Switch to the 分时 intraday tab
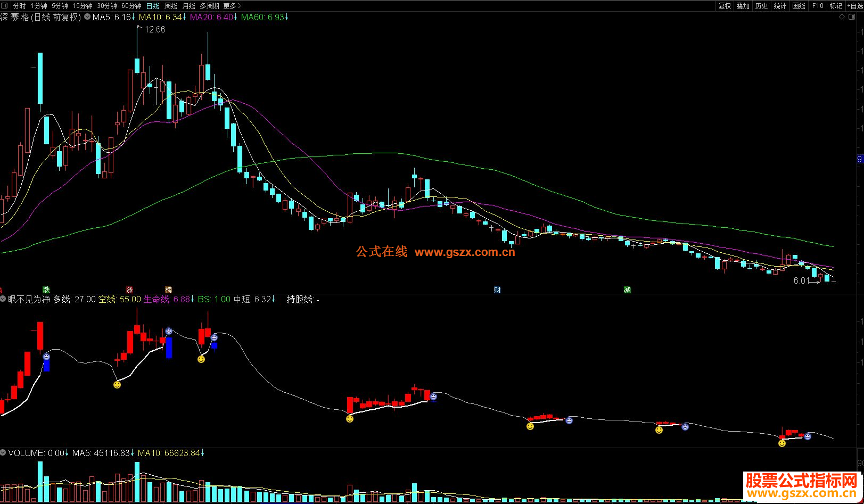 tap(19, 6)
